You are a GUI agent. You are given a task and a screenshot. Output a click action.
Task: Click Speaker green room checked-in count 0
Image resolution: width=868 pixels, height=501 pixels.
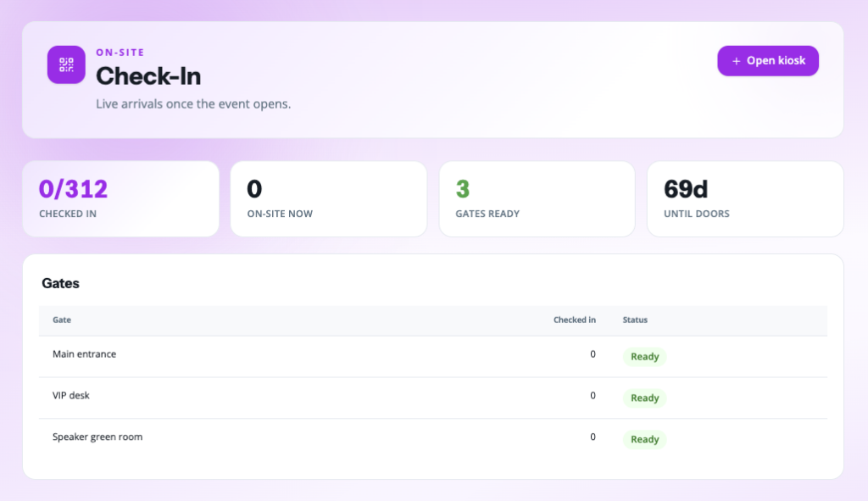click(593, 437)
